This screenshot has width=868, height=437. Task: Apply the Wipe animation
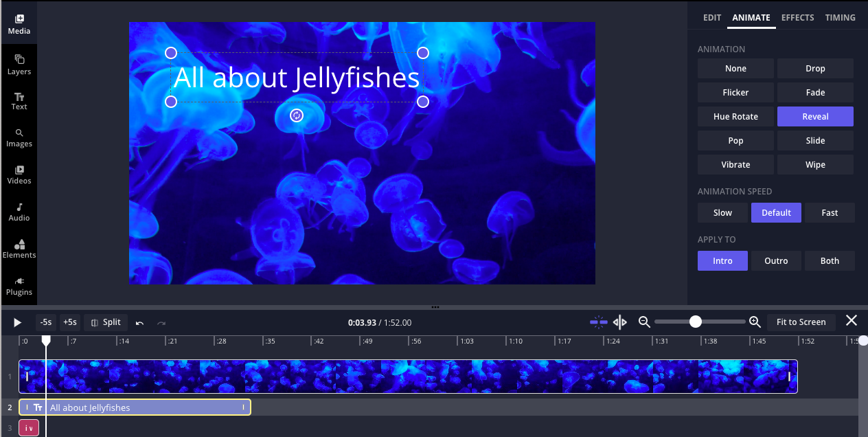pos(815,164)
